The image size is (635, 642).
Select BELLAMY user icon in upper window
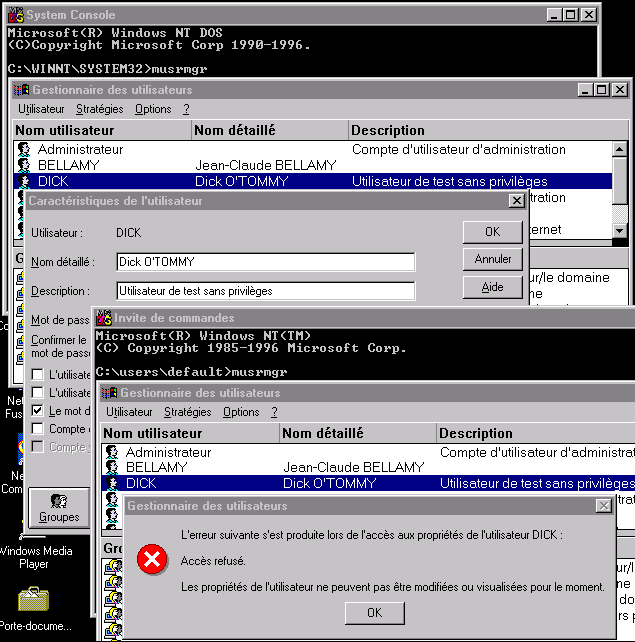point(24,165)
